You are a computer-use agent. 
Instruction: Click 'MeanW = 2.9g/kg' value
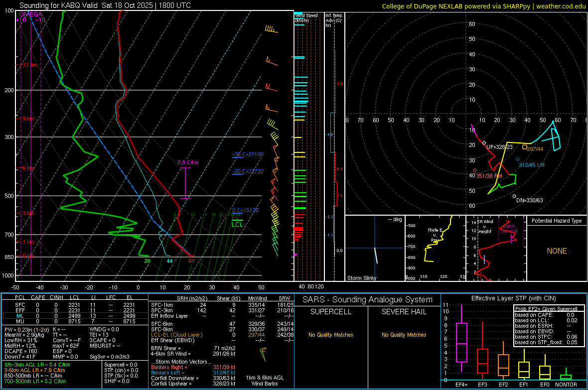click(24, 335)
